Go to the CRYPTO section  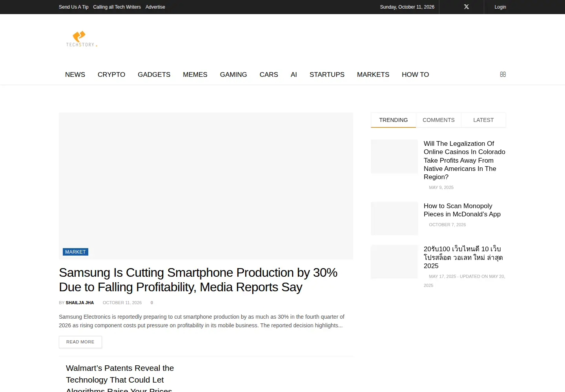[x=111, y=74]
